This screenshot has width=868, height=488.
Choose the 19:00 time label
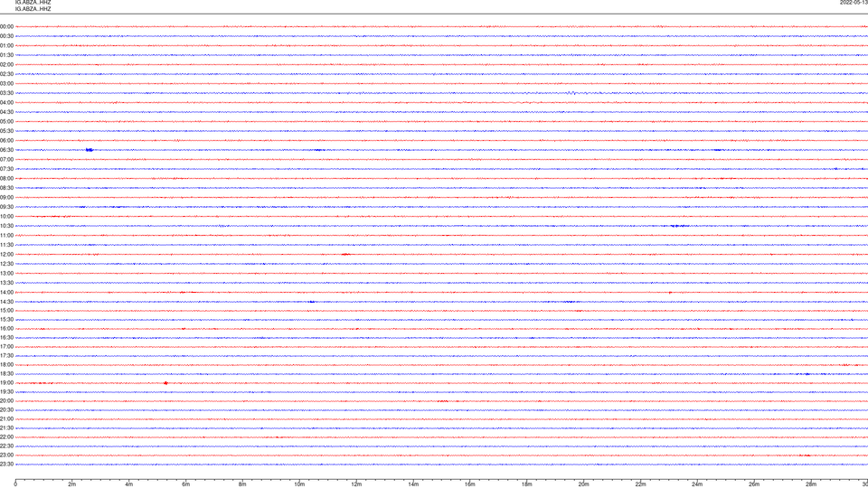pos(6,383)
